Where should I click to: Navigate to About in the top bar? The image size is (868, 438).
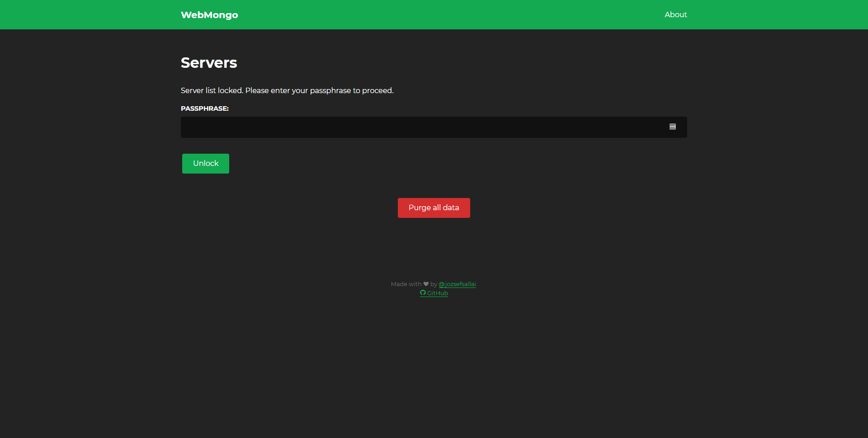point(675,14)
